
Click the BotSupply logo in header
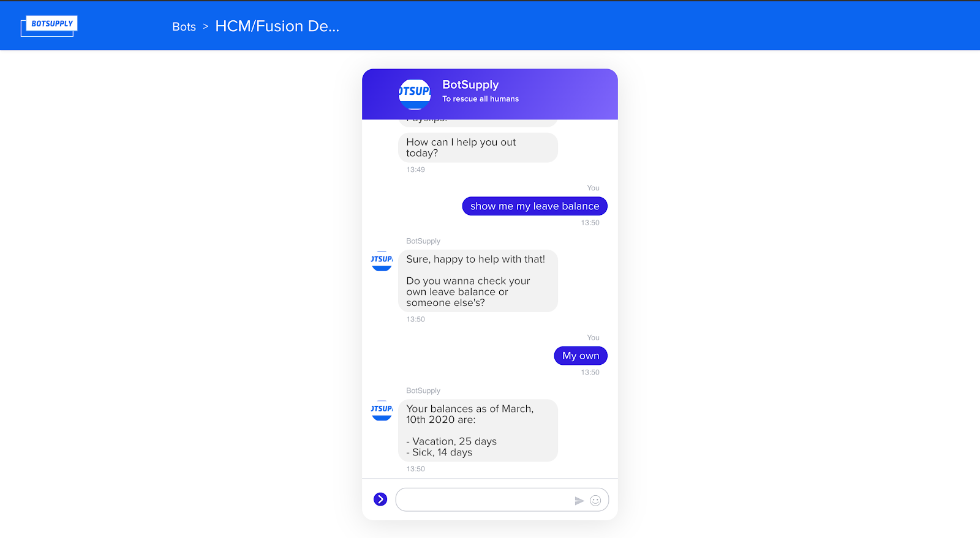[49, 26]
